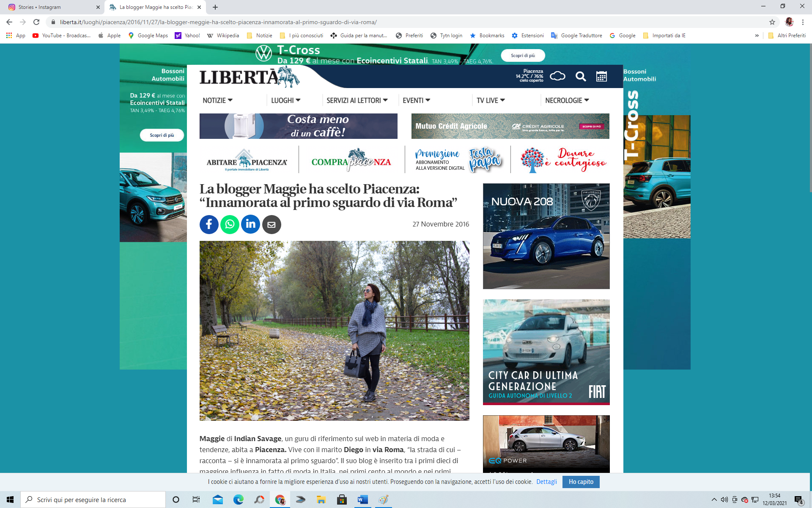The width and height of the screenshot is (812, 508).
Task: Show more bookmarks chevron
Action: (x=757, y=36)
